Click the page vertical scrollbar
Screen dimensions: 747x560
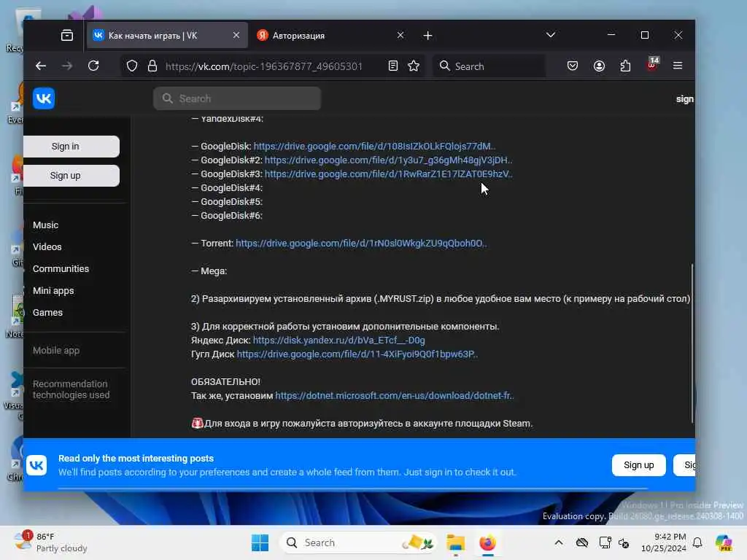pyautogui.click(x=692, y=343)
